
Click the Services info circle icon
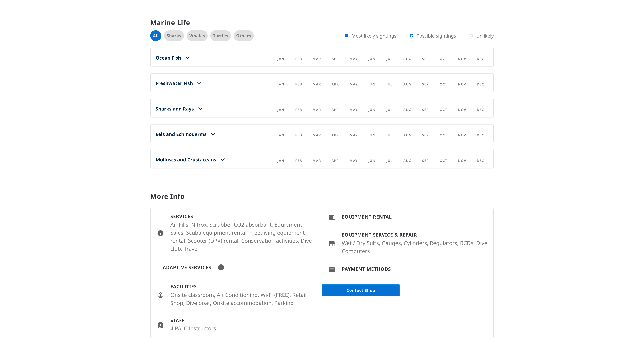[161, 233]
